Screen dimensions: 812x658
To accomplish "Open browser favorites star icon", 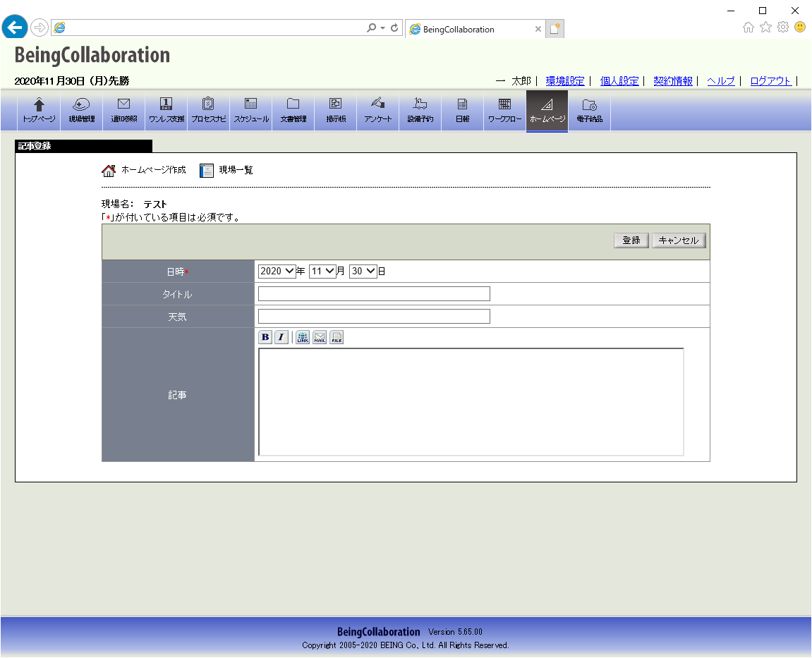I will (x=765, y=28).
